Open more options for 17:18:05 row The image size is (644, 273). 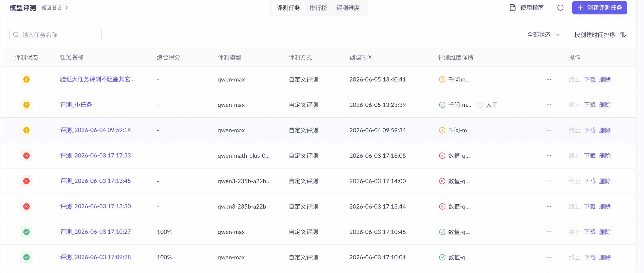coord(549,156)
